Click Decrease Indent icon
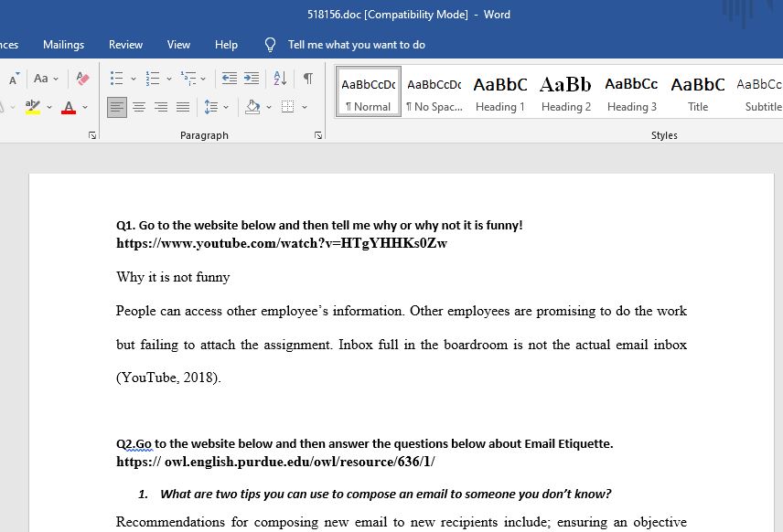Viewport: 783px width, 532px height. coord(230,79)
